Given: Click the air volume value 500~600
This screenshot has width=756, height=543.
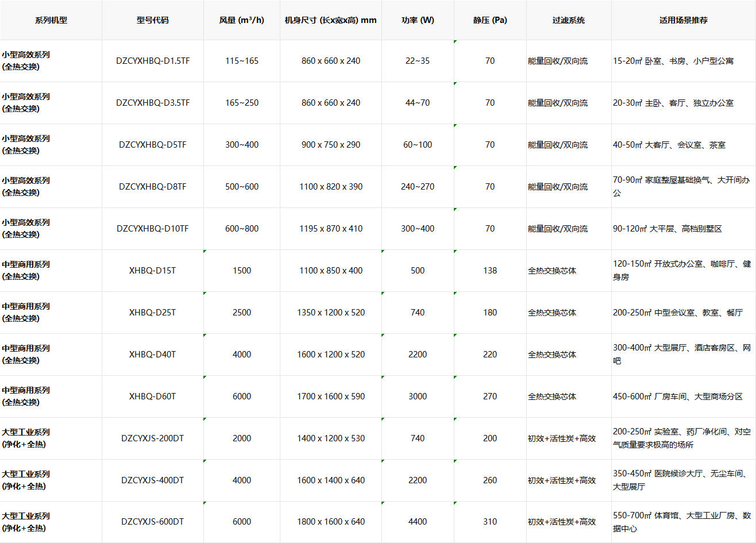Looking at the screenshot, I should tap(242, 187).
